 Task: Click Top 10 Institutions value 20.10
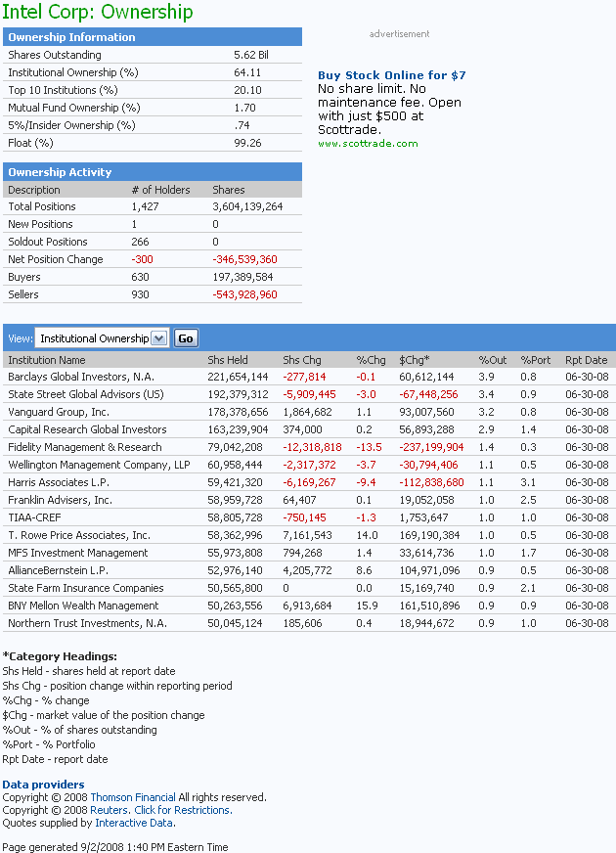click(x=247, y=90)
